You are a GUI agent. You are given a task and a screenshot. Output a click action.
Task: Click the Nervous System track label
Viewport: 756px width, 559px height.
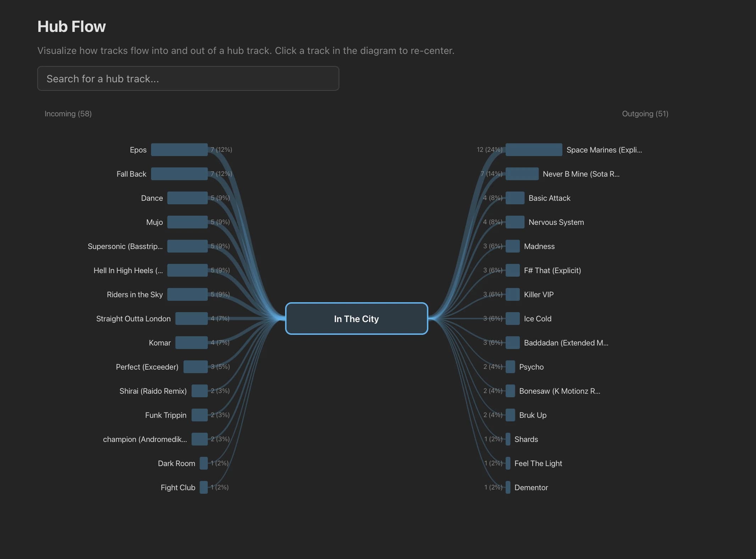click(x=555, y=222)
